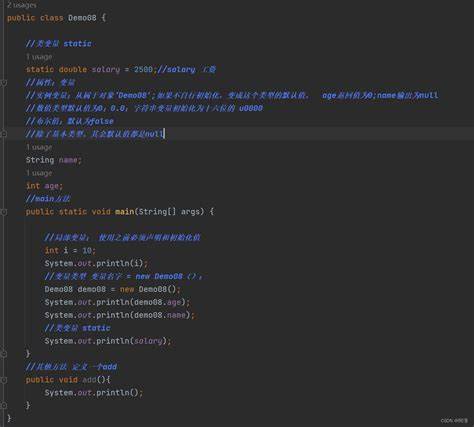Open the '2 usages' hint above class Demo08

(22, 5)
